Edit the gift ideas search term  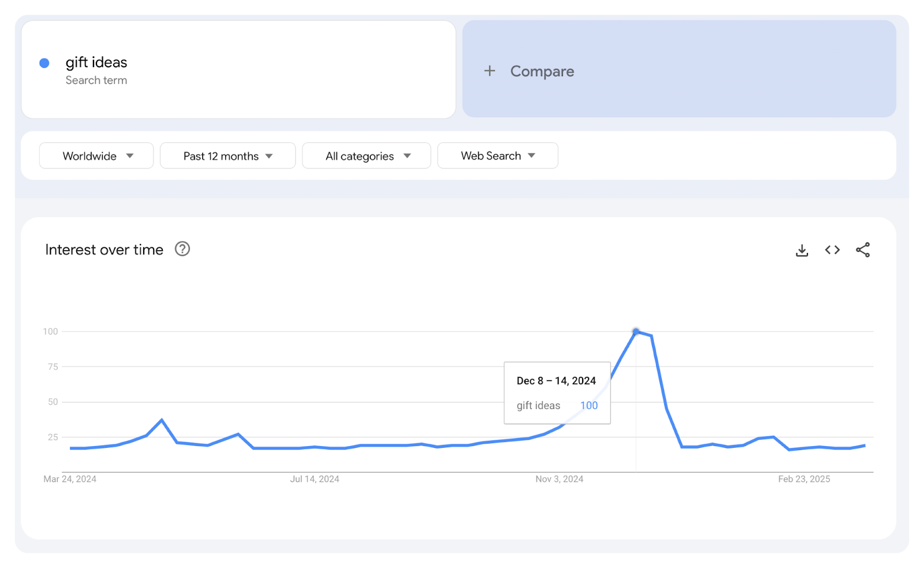pyautogui.click(x=96, y=62)
